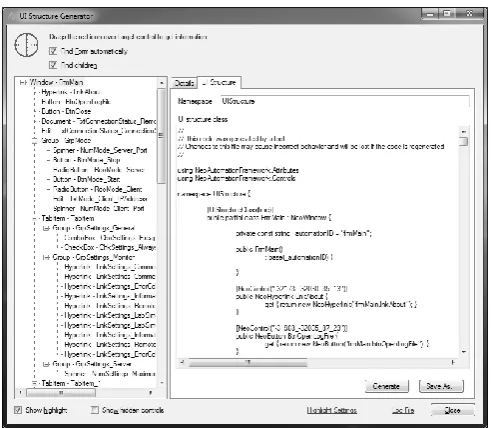The width and height of the screenshot is (493, 428).
Task: Minimize the UI Structure Generator window
Action: pyautogui.click(x=430, y=14)
